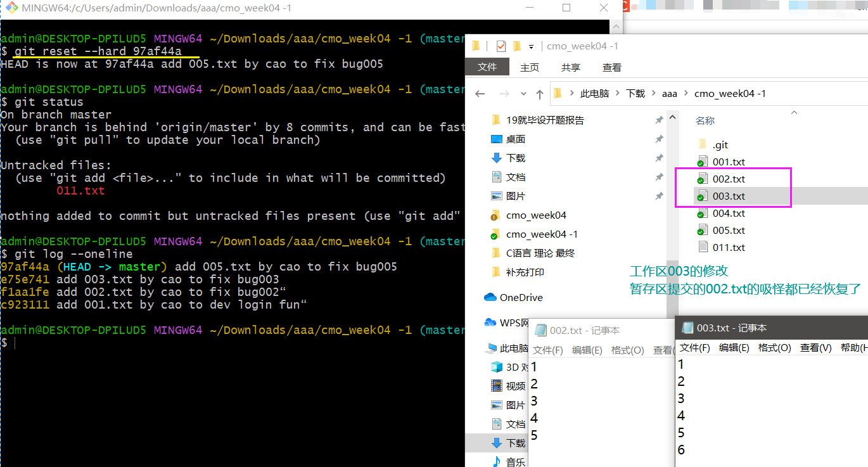Click the WPS网盘 cloud icon
868x467 pixels.
pyautogui.click(x=490, y=323)
